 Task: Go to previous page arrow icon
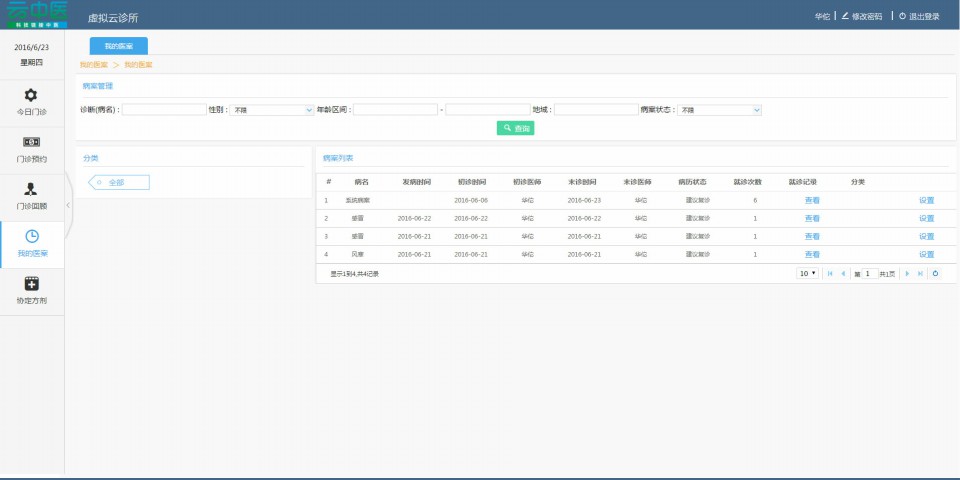[x=842, y=273]
